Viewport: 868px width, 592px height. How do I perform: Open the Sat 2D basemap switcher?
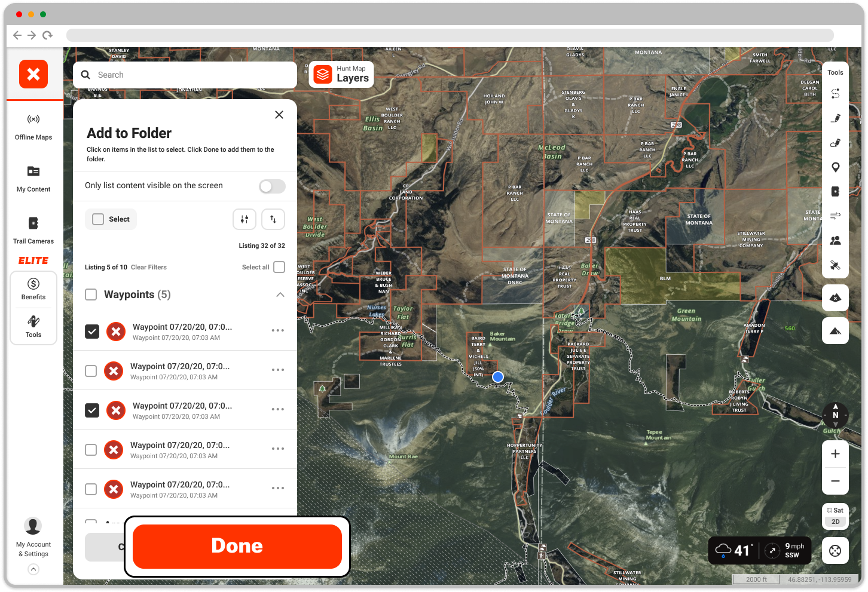click(x=835, y=516)
